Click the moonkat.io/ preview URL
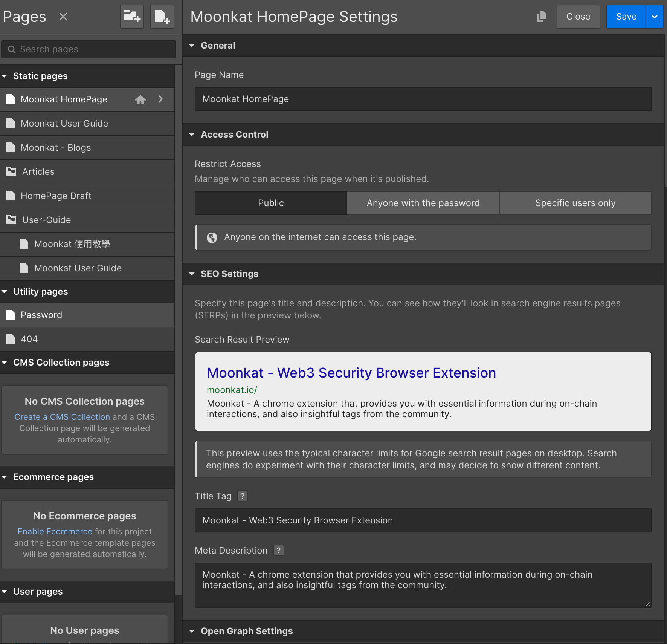This screenshot has height=644, width=667. pos(232,390)
